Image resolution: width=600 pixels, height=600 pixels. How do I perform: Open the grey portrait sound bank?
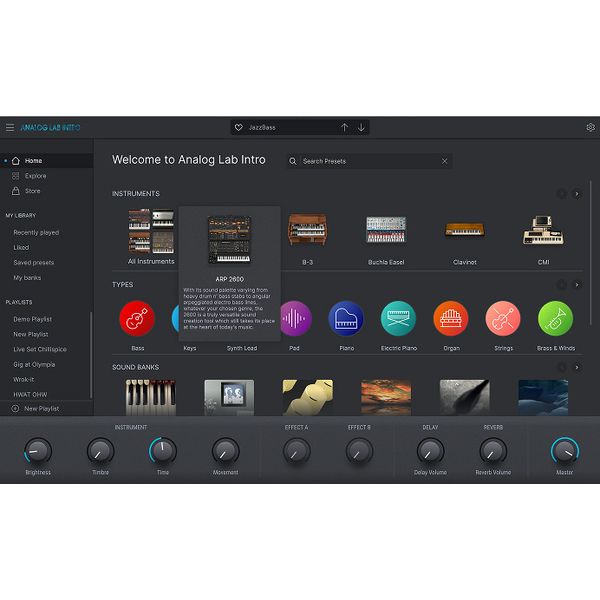tap(229, 397)
